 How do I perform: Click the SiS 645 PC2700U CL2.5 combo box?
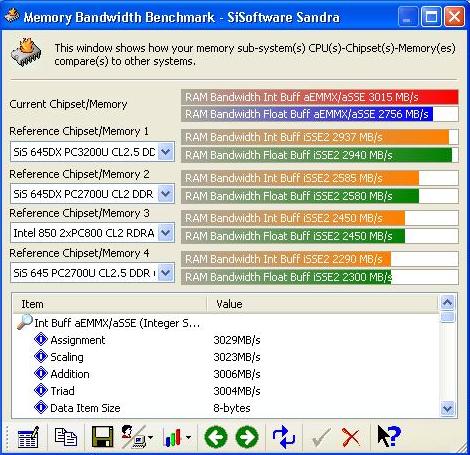(x=92, y=273)
